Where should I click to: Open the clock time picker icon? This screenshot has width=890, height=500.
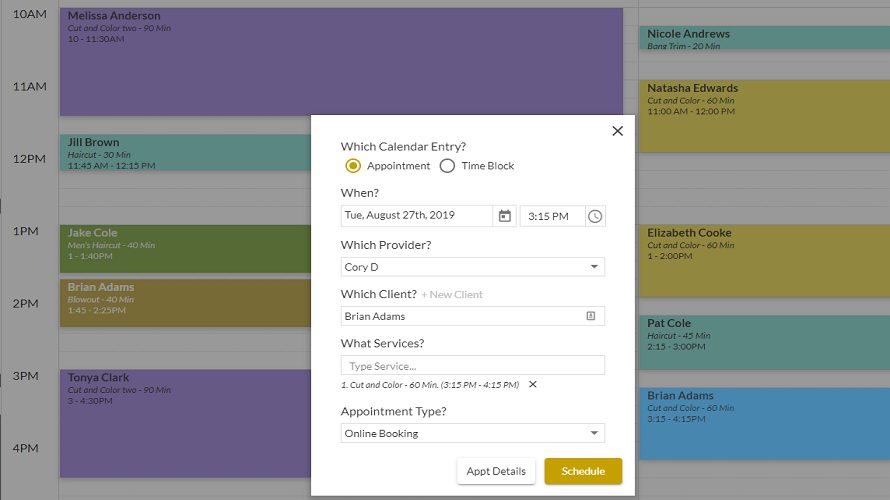(x=595, y=216)
